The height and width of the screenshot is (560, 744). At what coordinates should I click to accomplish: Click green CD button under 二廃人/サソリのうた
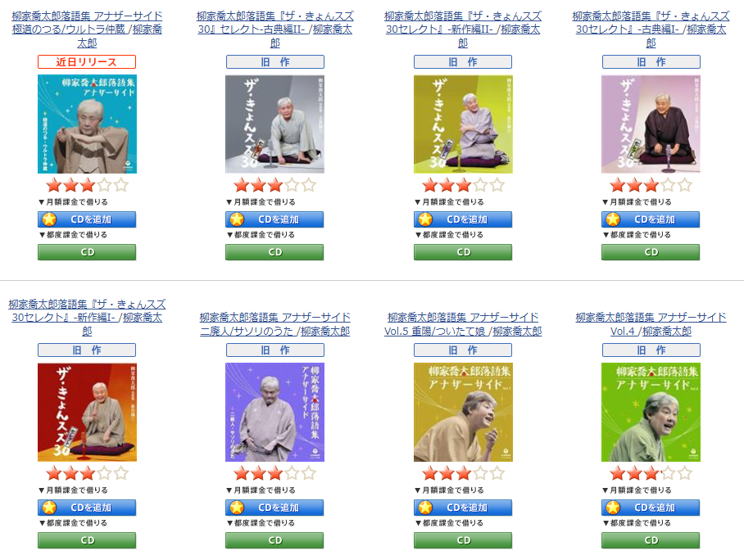[274, 540]
